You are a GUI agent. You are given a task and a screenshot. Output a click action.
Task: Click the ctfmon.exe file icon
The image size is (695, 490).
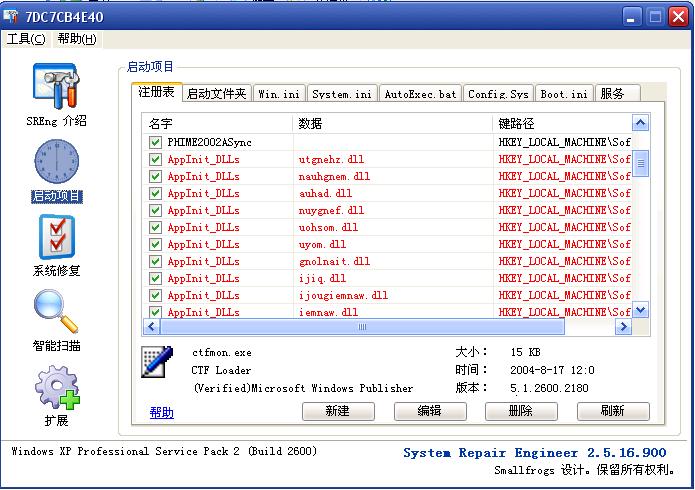tap(156, 362)
